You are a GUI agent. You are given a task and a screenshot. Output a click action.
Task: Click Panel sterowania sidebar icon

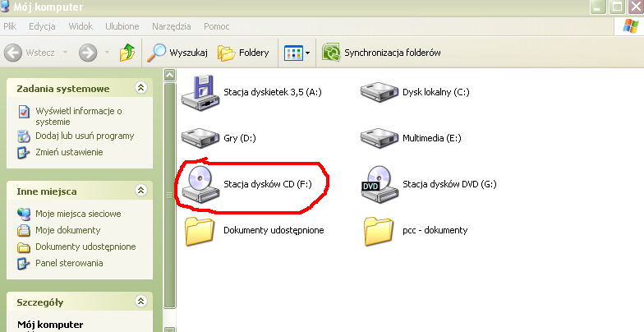[x=23, y=263]
